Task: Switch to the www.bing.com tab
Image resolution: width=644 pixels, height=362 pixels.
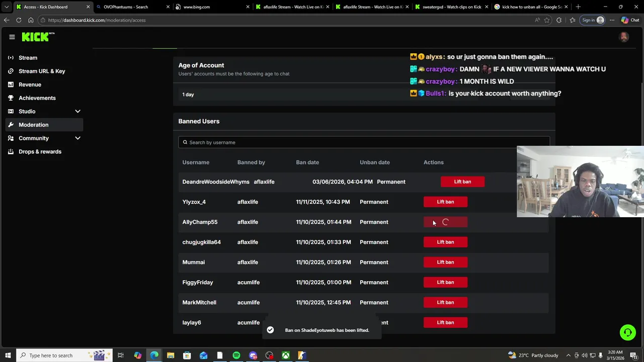Action: 211,7
